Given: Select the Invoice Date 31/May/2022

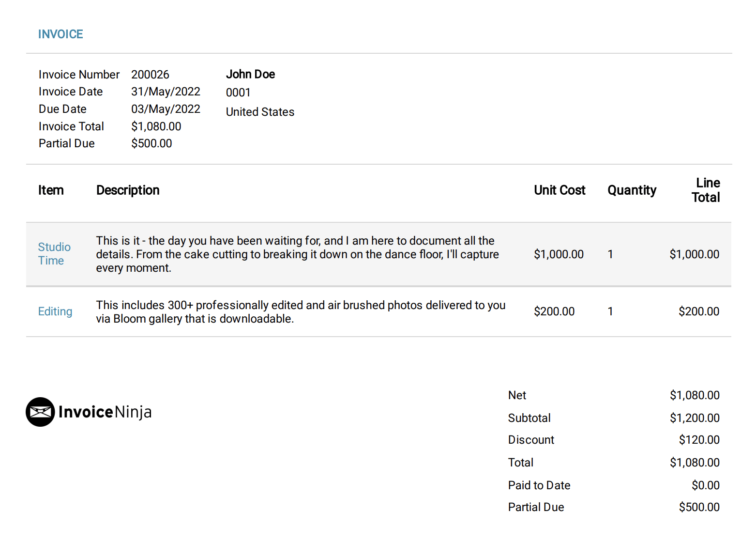Looking at the screenshot, I should (x=166, y=92).
